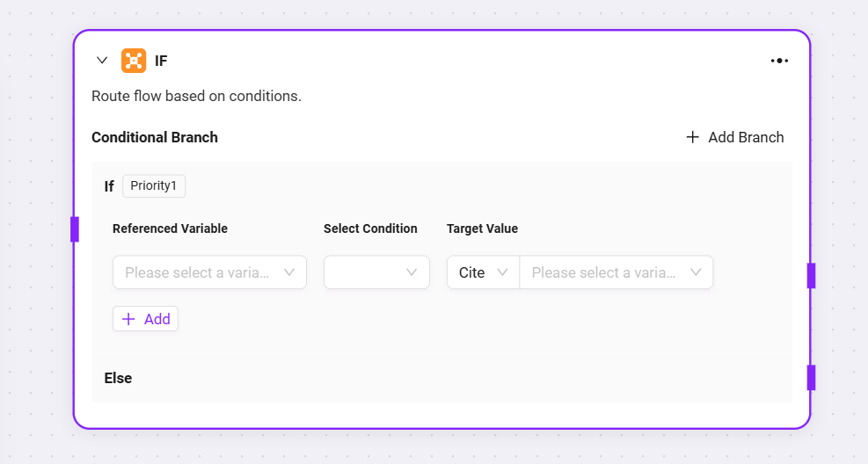Open the three-dot more options menu
Viewport: 868px width, 464px height.
[779, 61]
